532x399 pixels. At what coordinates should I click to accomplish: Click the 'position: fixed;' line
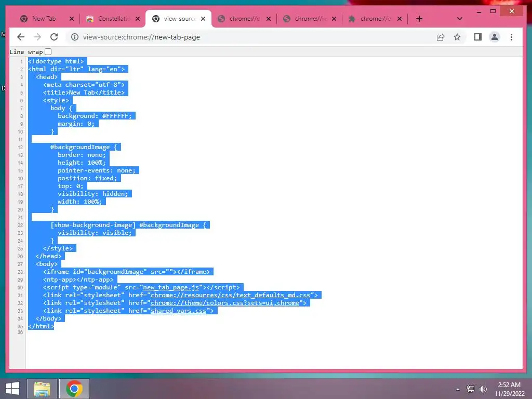click(x=87, y=178)
